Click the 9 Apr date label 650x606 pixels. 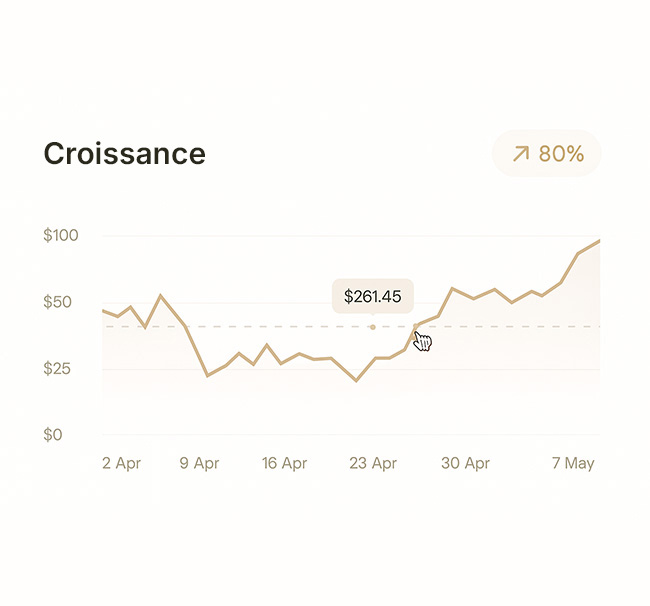[199, 463]
